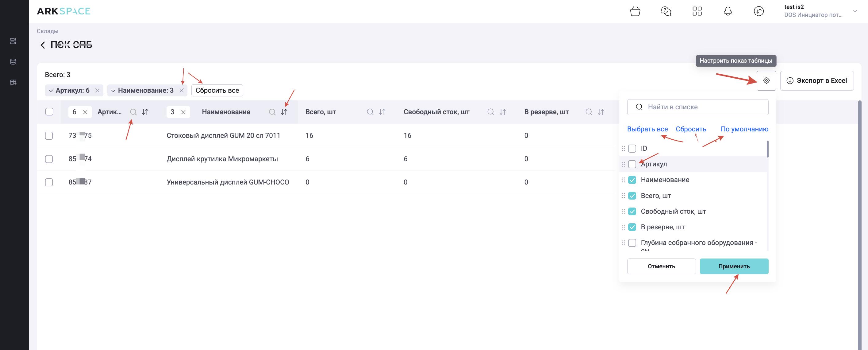Screen dimensions: 868x350
Task: Click the Сбросить все button
Action: (217, 90)
